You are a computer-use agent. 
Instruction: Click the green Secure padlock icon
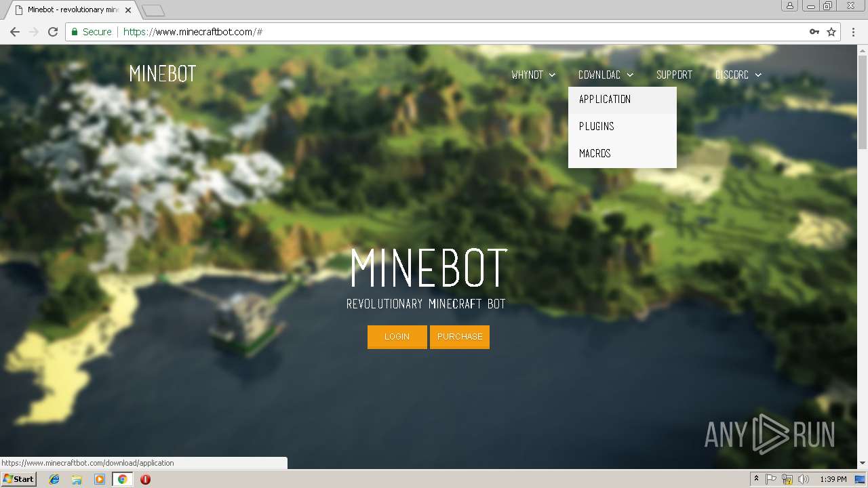pos(75,32)
